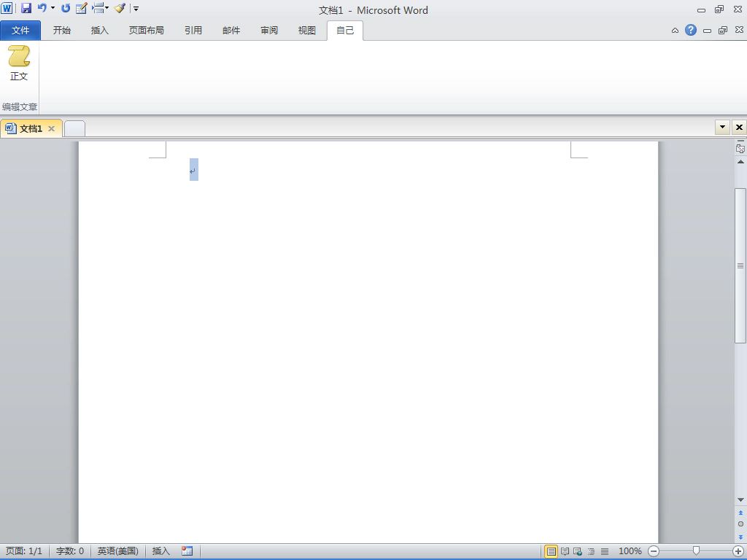Switch to the 插入 ribbon tab
Screen dimensions: 747x560
pyautogui.click(x=99, y=31)
